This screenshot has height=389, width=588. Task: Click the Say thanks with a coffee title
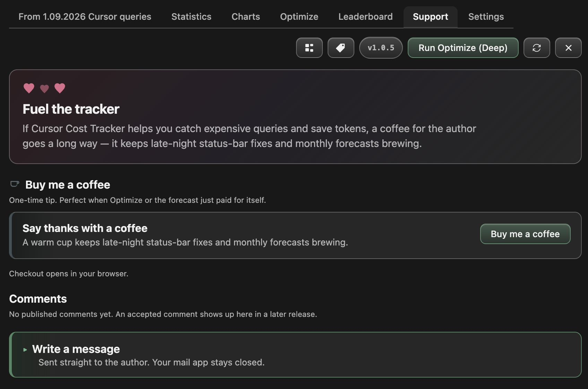(x=85, y=228)
